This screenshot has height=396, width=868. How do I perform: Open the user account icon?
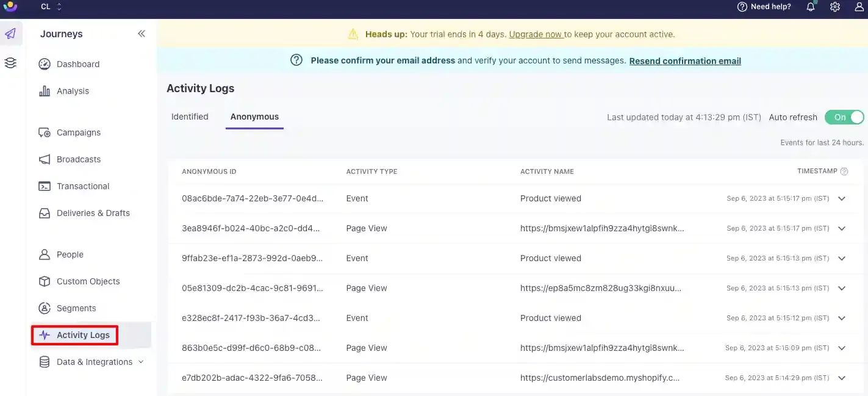click(859, 7)
